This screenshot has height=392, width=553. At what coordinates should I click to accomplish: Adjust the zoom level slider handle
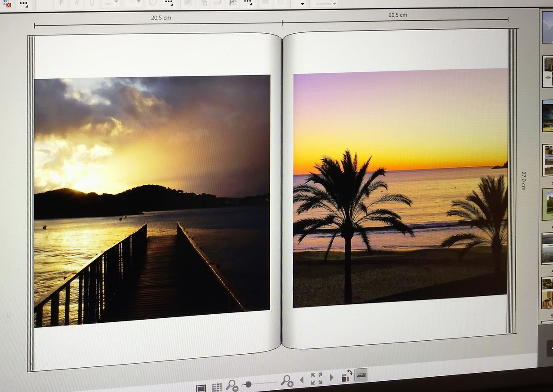248,384
